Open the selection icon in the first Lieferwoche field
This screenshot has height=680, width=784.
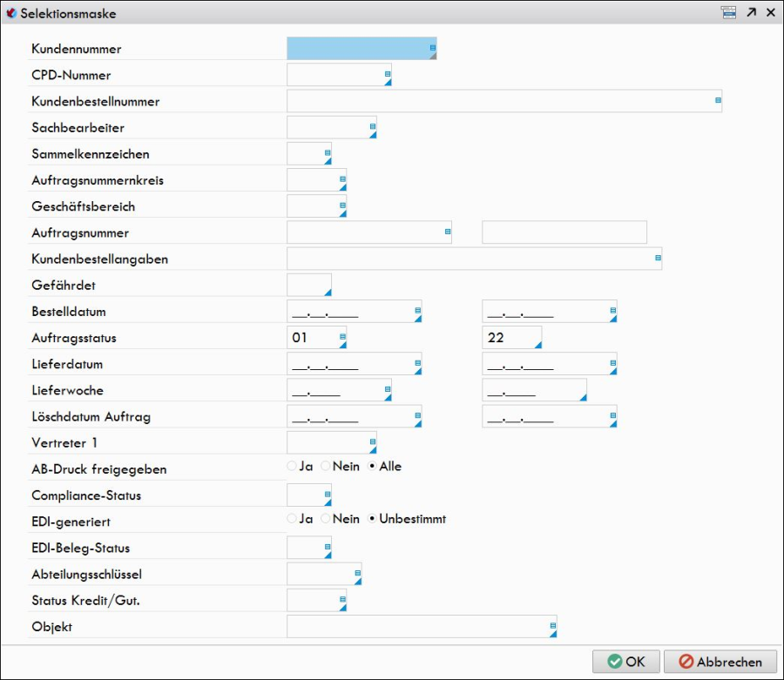[x=388, y=389]
